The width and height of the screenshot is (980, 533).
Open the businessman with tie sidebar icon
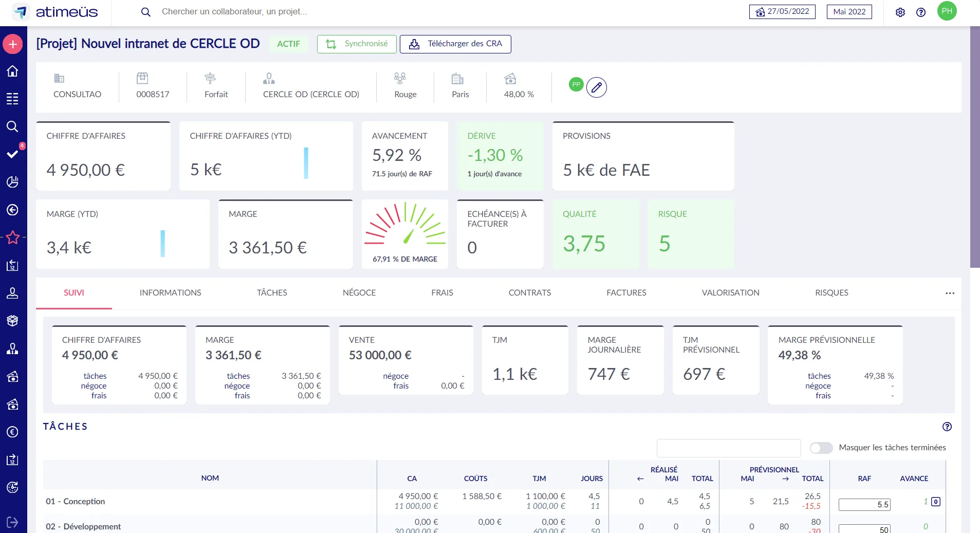pos(13,348)
